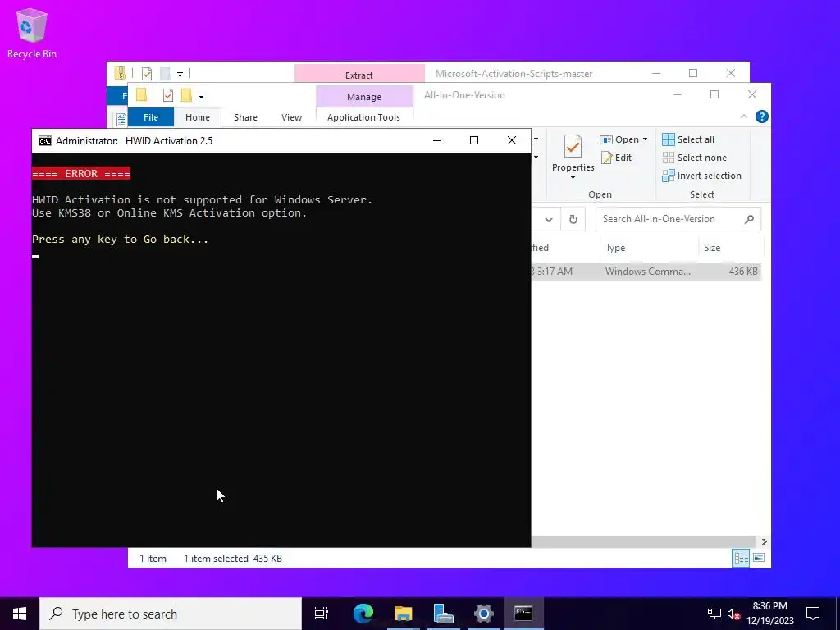Click Select all in the ribbon
This screenshot has width=840, height=630.
[688, 139]
